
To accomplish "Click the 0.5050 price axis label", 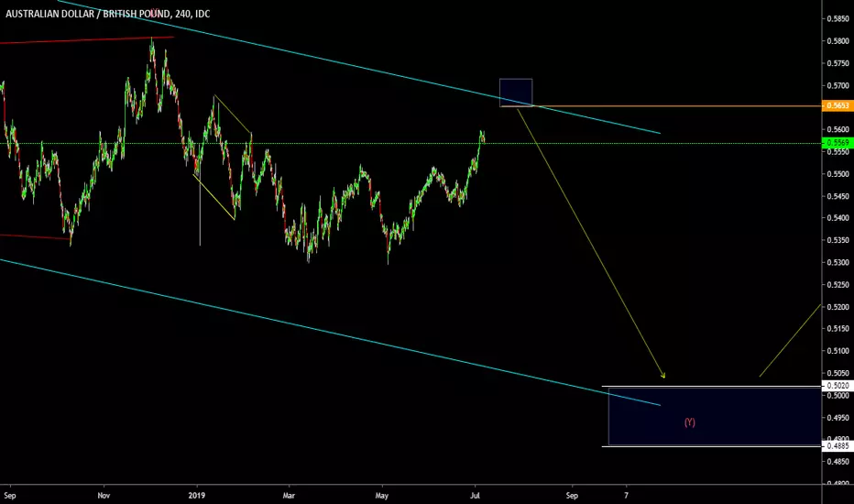I will click(x=838, y=373).
